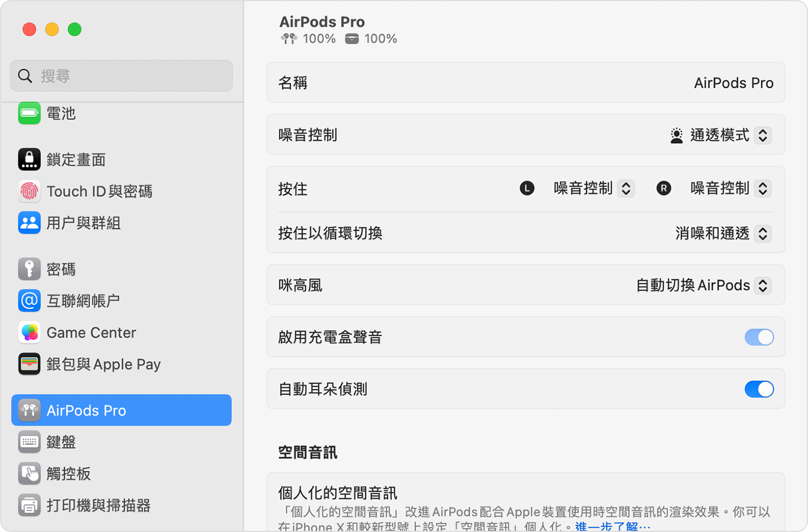The height and width of the screenshot is (532, 808).
Task: Select 鍵盤 Keyboard in sidebar
Action: 61,442
